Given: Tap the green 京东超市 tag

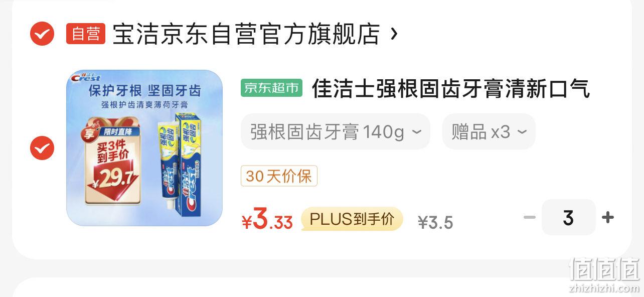Looking at the screenshot, I should tap(271, 88).
